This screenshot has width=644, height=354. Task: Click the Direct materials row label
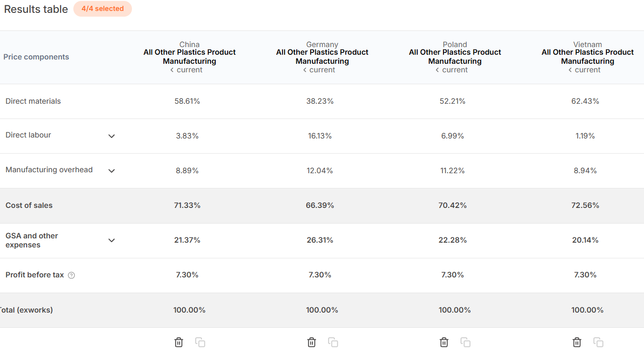point(33,101)
